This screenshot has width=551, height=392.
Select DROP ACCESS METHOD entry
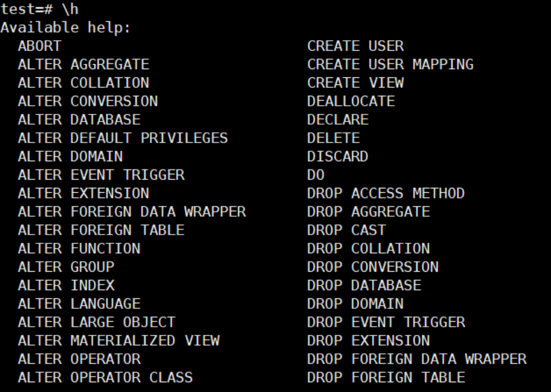(386, 193)
